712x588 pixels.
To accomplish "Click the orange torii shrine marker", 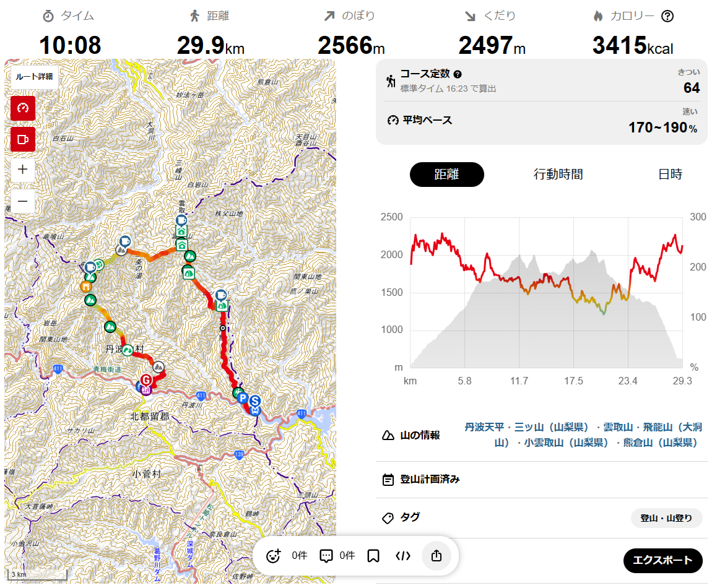I will click(85, 287).
